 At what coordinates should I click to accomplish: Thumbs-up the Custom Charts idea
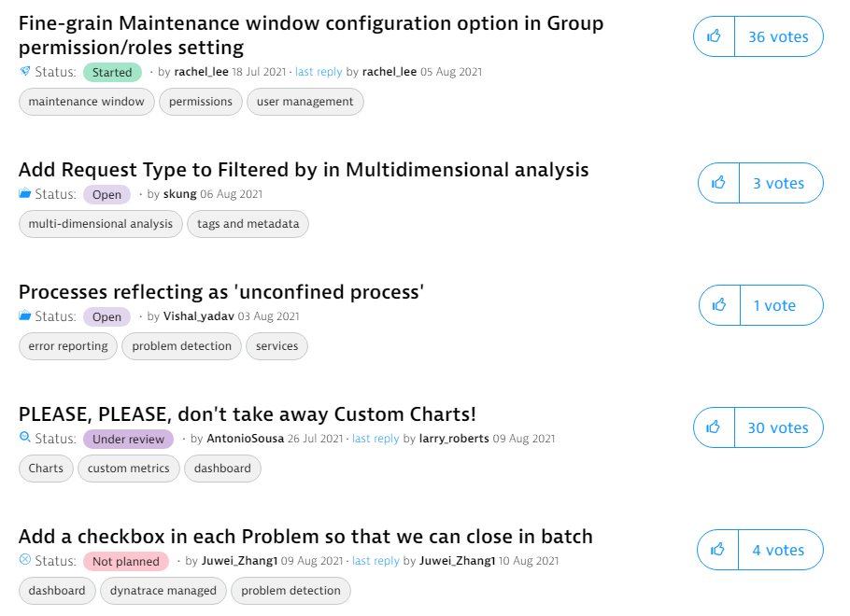tap(714, 427)
